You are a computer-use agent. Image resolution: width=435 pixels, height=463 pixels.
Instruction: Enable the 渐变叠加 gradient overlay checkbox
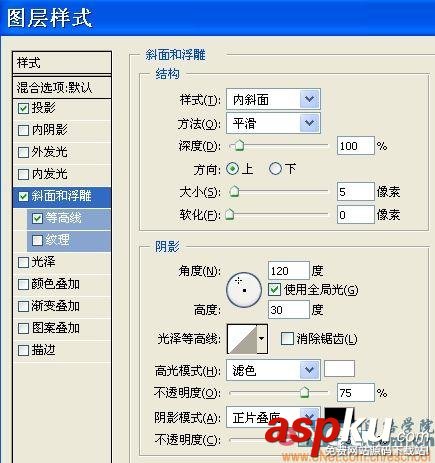pyautogui.click(x=23, y=306)
